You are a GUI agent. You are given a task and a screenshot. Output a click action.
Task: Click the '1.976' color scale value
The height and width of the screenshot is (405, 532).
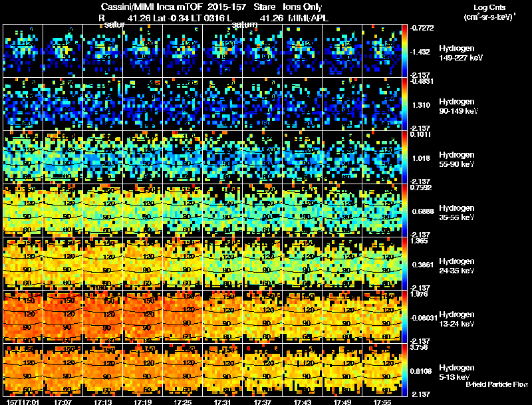[x=419, y=294]
